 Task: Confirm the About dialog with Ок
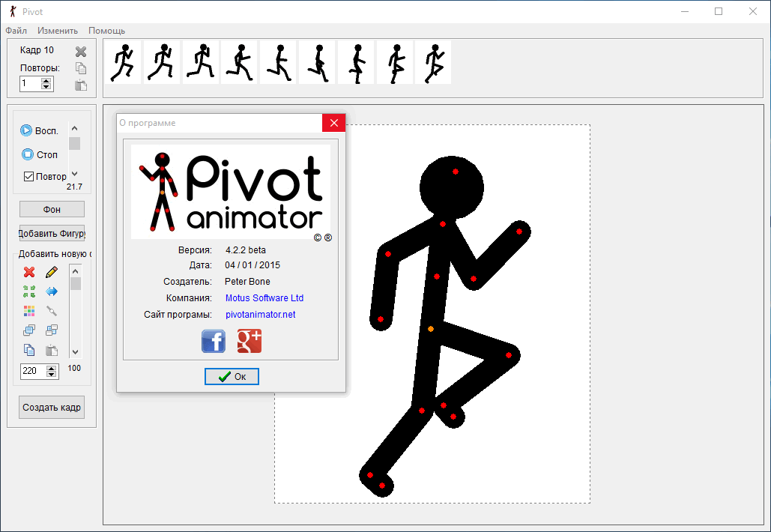click(232, 377)
